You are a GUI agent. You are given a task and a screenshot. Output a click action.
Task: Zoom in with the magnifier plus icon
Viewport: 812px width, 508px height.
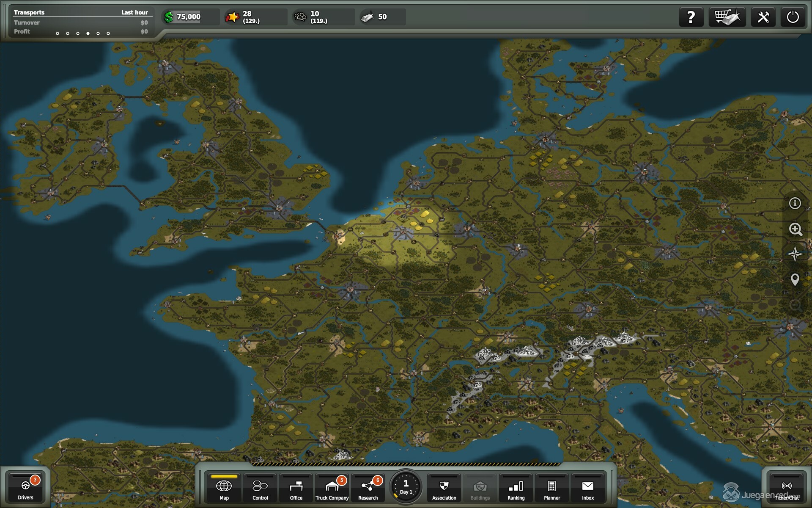tap(795, 229)
